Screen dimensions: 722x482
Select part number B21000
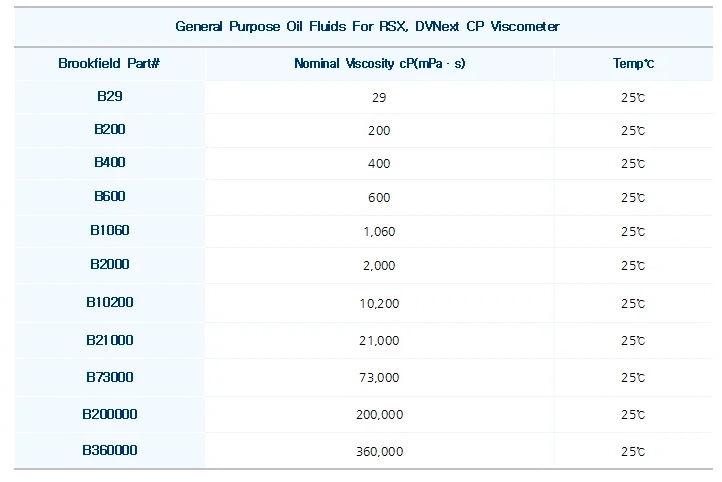pos(109,340)
